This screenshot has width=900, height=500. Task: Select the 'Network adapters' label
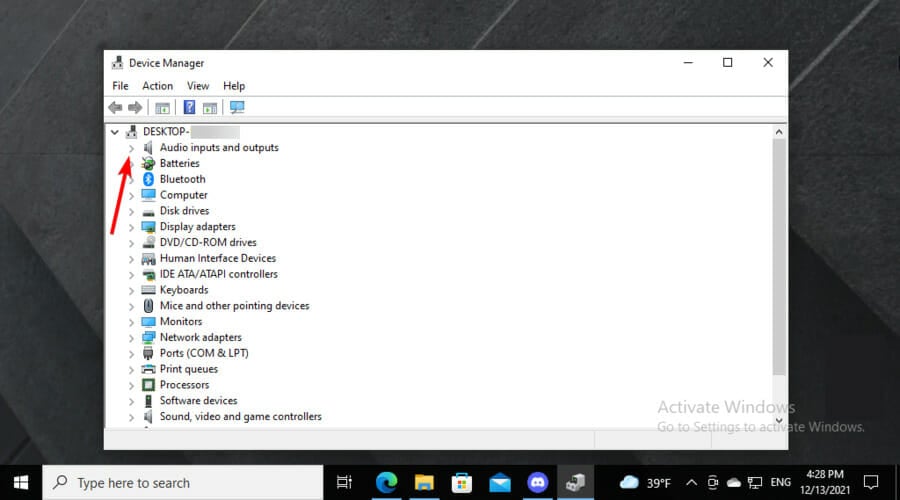[200, 337]
